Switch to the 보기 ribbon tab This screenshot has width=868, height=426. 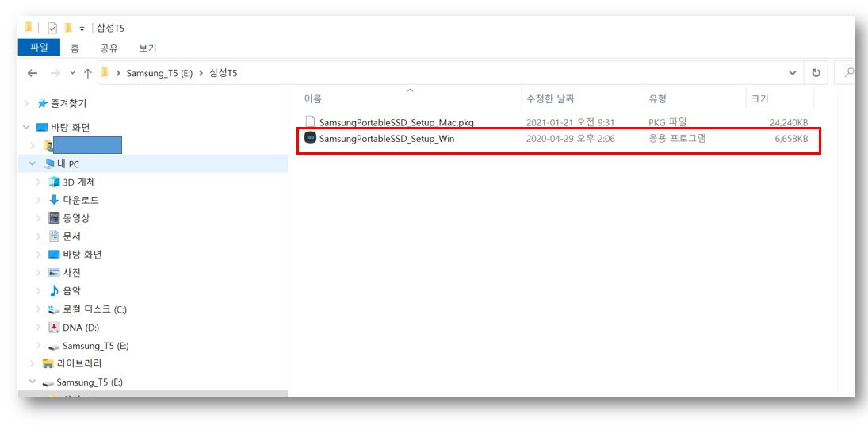pos(147,48)
